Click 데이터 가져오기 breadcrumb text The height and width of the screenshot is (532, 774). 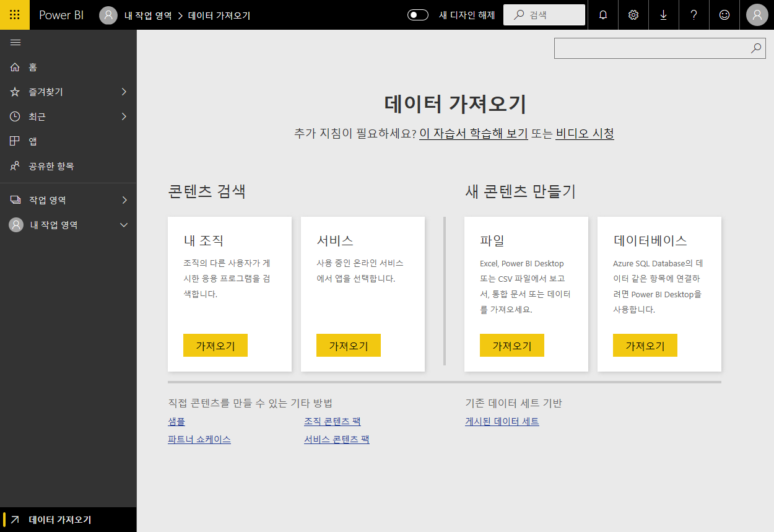[219, 15]
